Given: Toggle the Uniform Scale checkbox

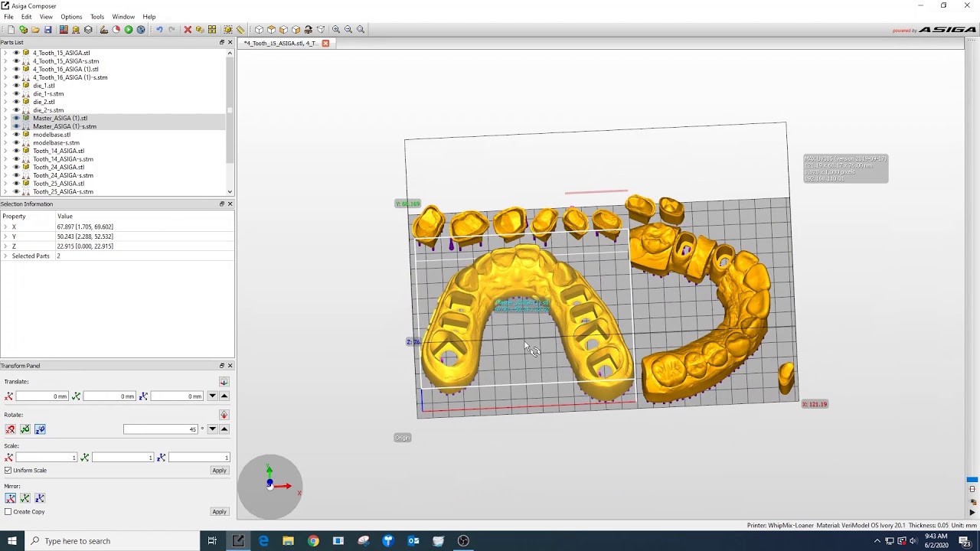Looking at the screenshot, I should (x=8, y=471).
